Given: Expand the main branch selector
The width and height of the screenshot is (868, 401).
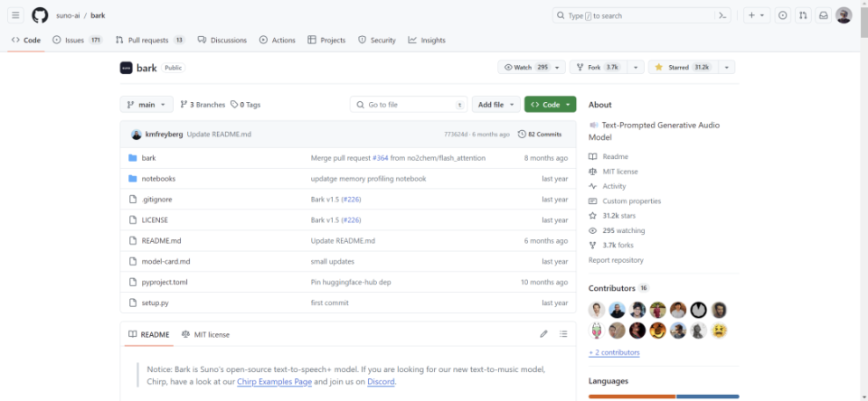Looking at the screenshot, I should (x=146, y=105).
